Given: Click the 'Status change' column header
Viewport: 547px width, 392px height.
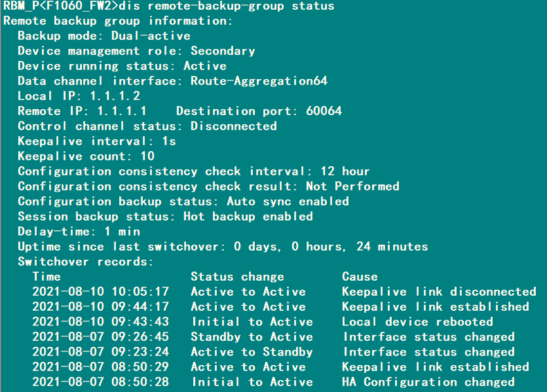Looking at the screenshot, I should [237, 277].
